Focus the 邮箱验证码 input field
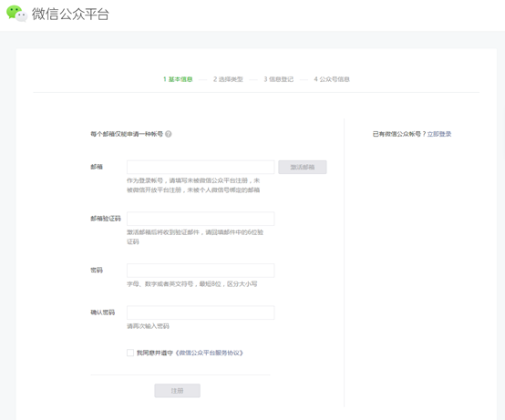Screen dimensions: 505x420 click(201, 219)
